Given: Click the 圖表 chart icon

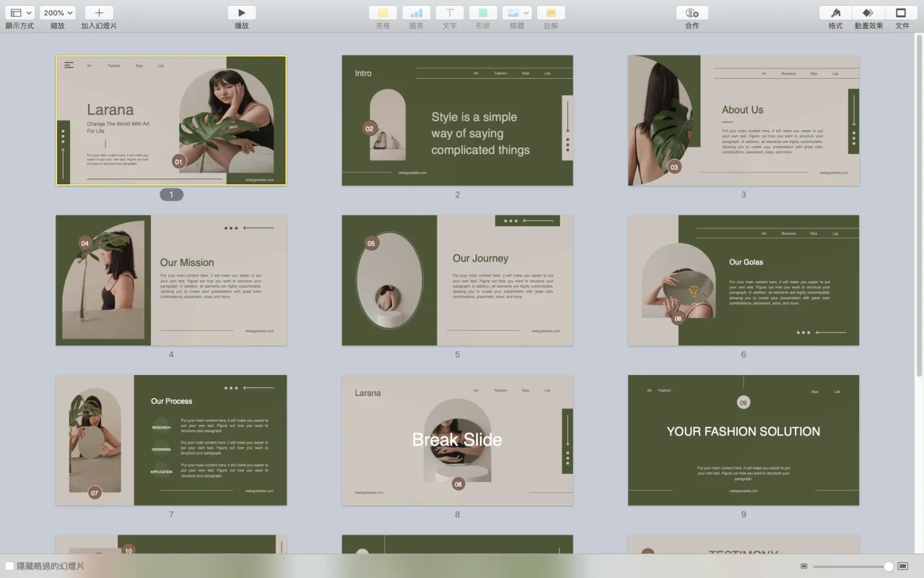Looking at the screenshot, I should 417,13.
